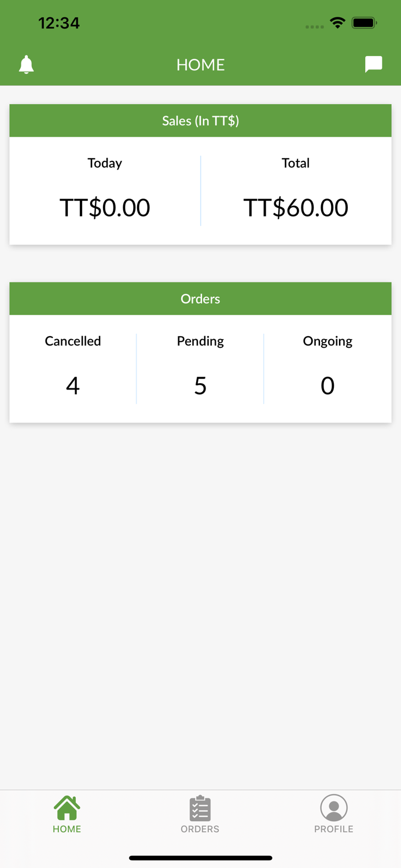The width and height of the screenshot is (401, 868).
Task: Click the Wi-Fi signal icon in status bar
Action: pos(338,23)
